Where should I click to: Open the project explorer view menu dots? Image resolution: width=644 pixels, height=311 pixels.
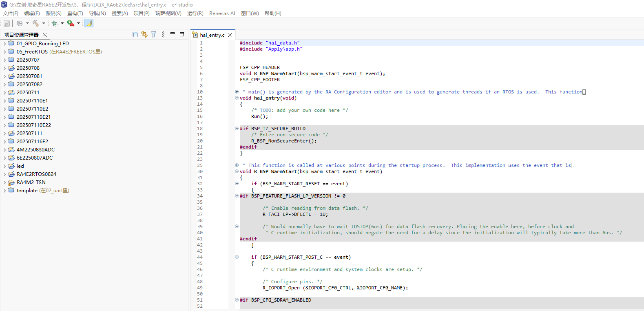click(163, 35)
